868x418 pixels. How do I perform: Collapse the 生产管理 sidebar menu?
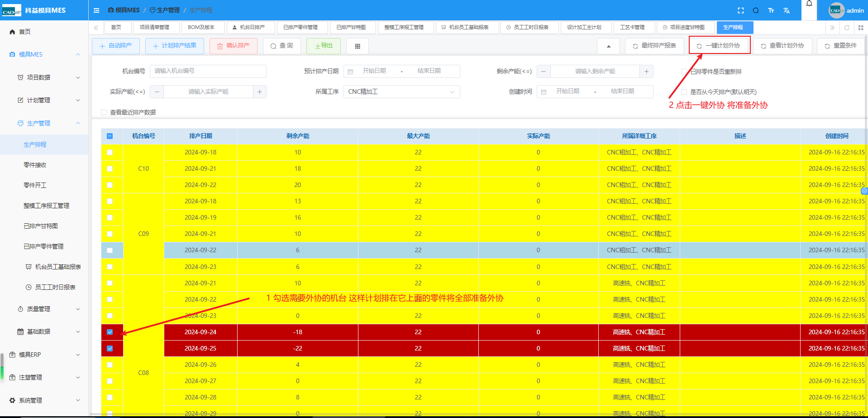coord(44,123)
